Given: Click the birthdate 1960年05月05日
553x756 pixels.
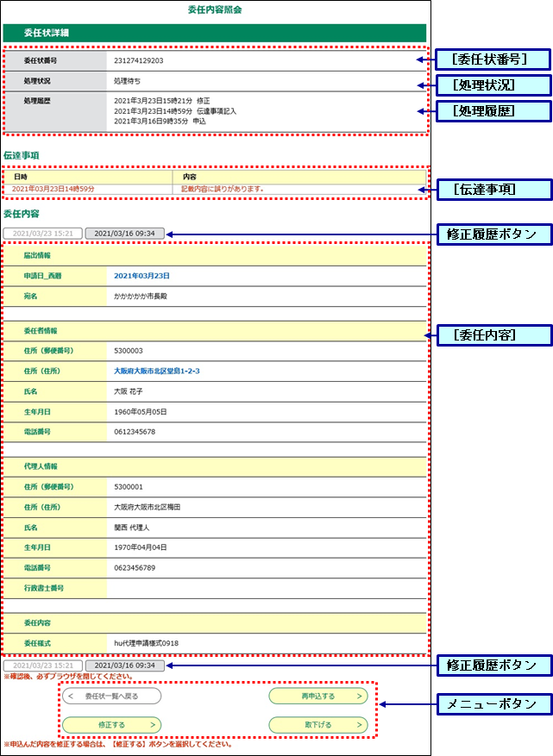Looking at the screenshot, I should point(141,412).
